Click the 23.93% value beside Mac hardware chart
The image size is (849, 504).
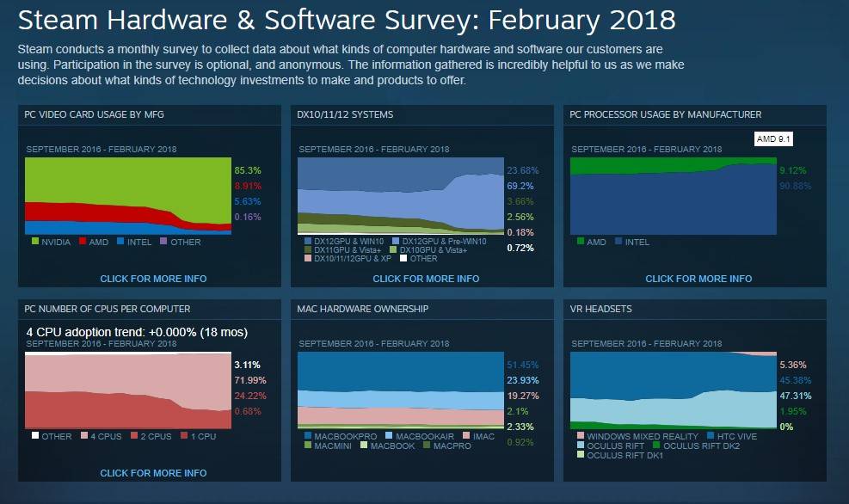click(523, 380)
